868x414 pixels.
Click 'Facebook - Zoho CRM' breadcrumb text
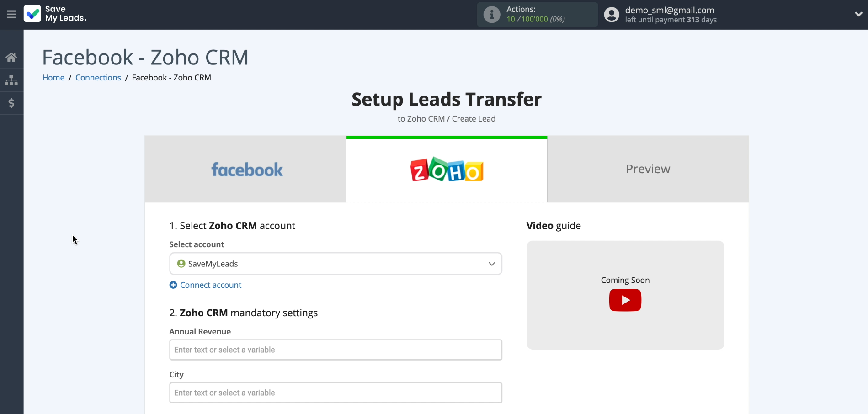click(x=171, y=78)
